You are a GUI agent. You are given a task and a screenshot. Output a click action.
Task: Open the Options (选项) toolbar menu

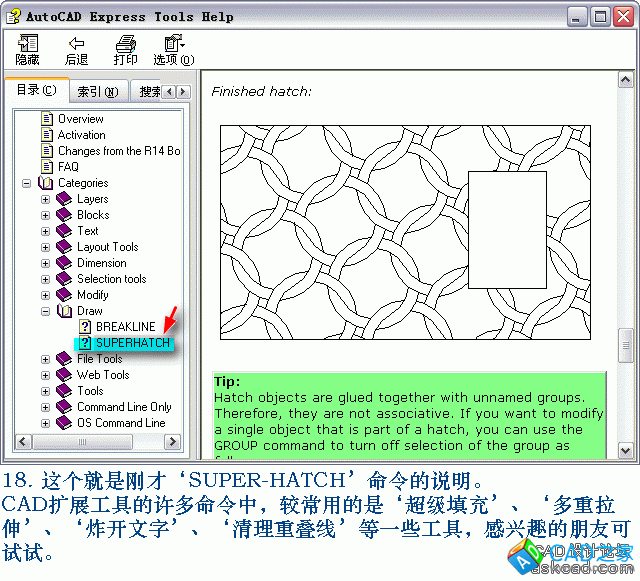click(174, 44)
